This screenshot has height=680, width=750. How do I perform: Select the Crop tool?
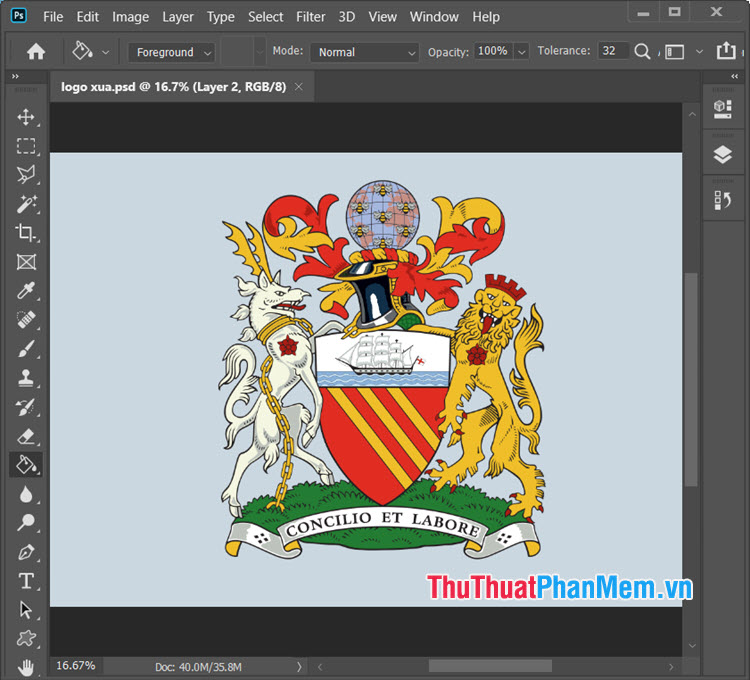point(26,233)
